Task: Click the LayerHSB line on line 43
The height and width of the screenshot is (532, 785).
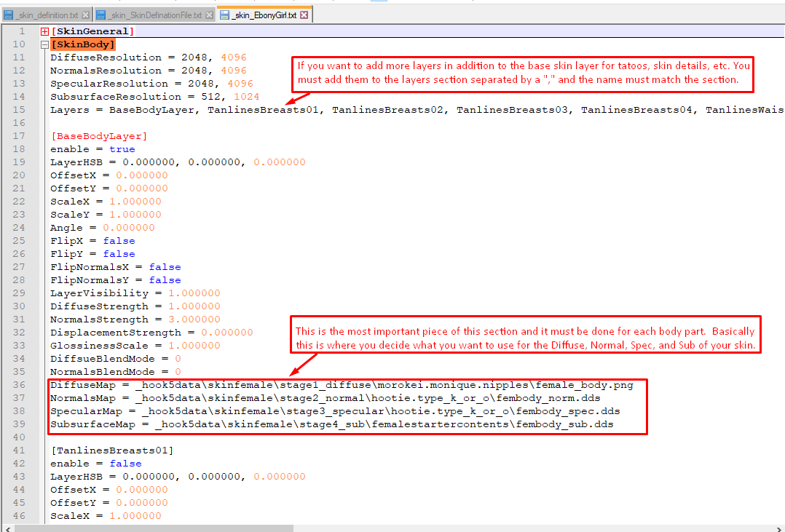Action: [x=178, y=477]
